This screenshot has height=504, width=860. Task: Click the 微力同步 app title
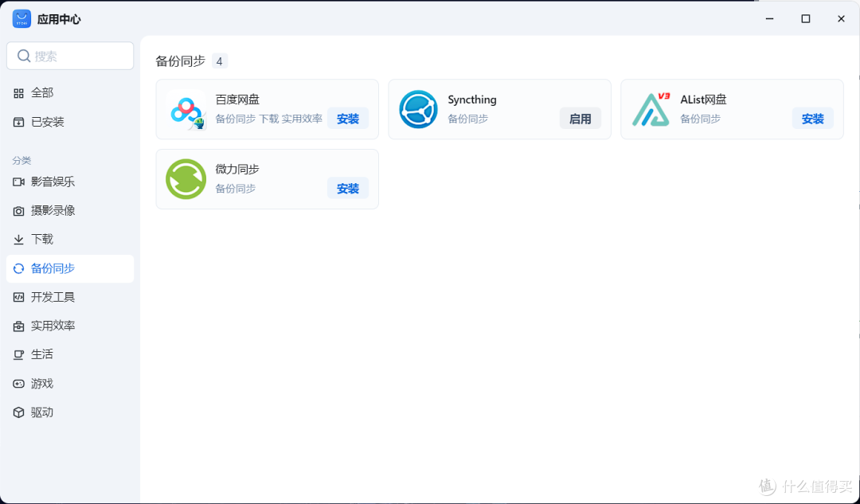(237, 169)
